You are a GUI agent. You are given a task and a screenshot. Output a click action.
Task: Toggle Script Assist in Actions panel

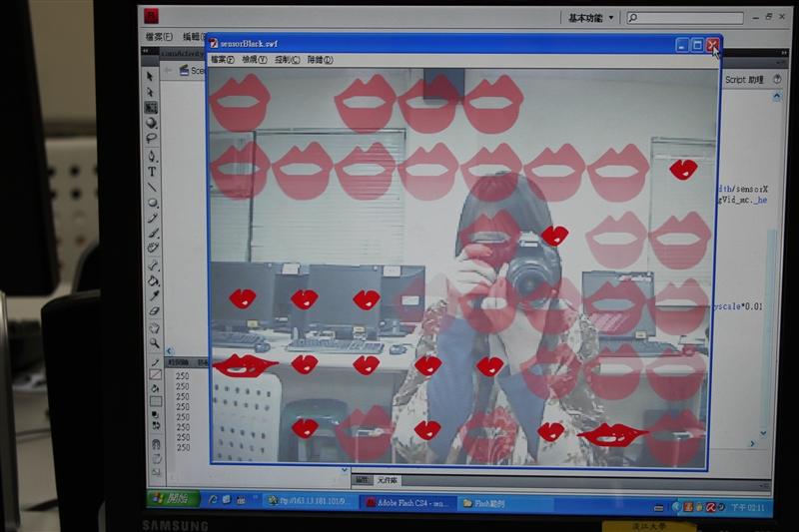point(745,80)
